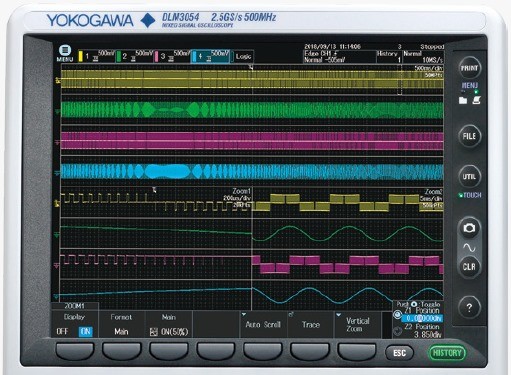This screenshot has width=511, height=375.
Task: Click the Zoom2 window label
Action: (x=434, y=192)
